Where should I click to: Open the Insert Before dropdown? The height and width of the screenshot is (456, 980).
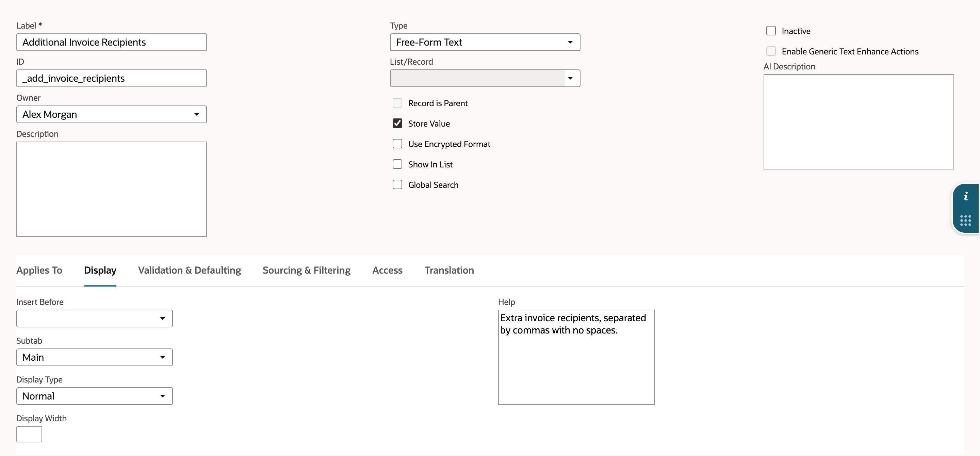click(94, 319)
